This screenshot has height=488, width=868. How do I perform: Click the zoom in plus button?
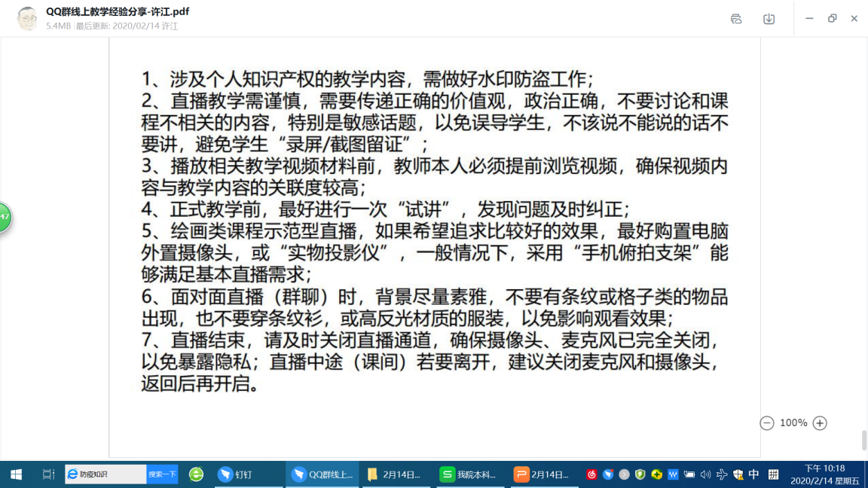click(820, 423)
